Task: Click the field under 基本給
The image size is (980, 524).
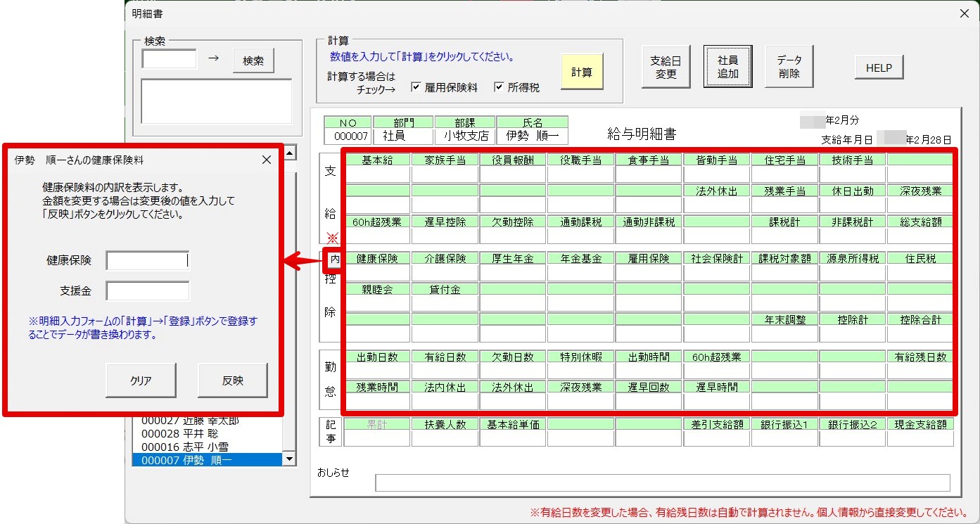Action: pyautogui.click(x=376, y=174)
